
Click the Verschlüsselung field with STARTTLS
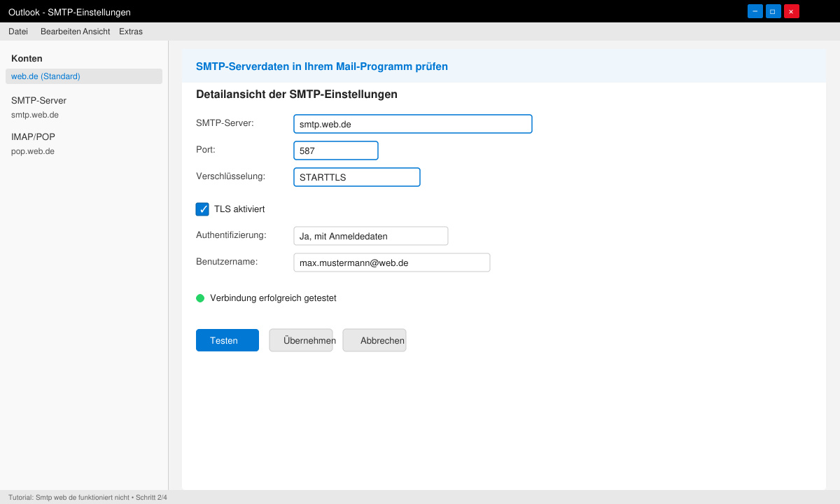[357, 177]
